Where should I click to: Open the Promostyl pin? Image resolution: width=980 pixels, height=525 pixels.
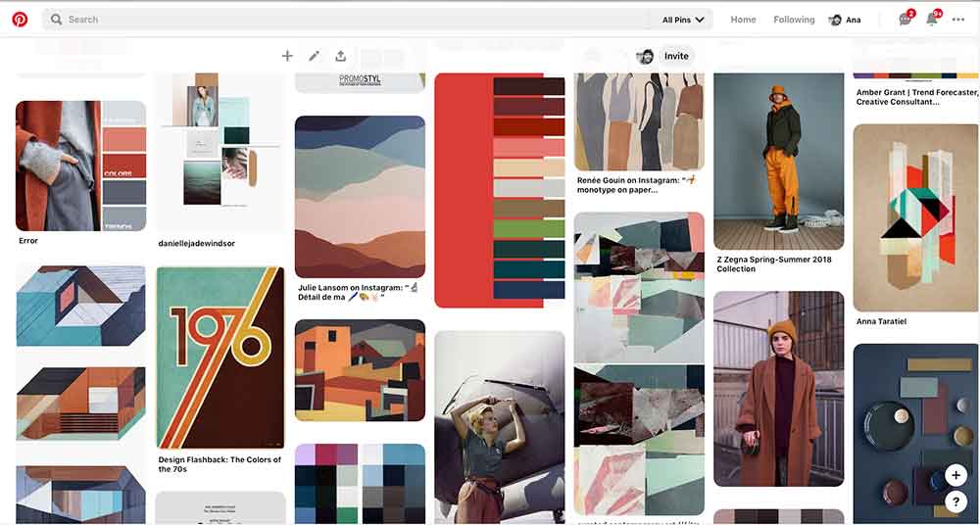(360, 82)
